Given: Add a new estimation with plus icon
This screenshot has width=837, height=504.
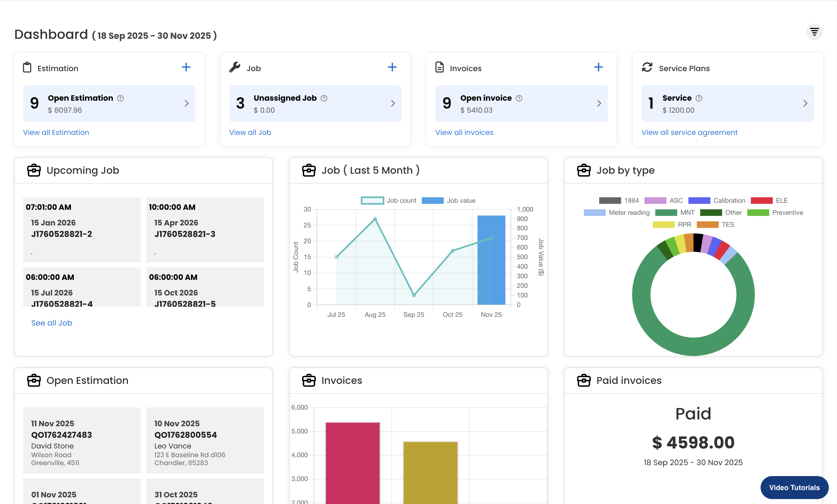Looking at the screenshot, I should (186, 67).
